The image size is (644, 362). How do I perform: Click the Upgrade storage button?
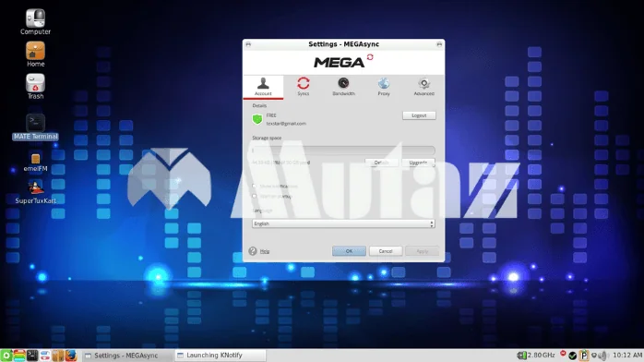418,163
